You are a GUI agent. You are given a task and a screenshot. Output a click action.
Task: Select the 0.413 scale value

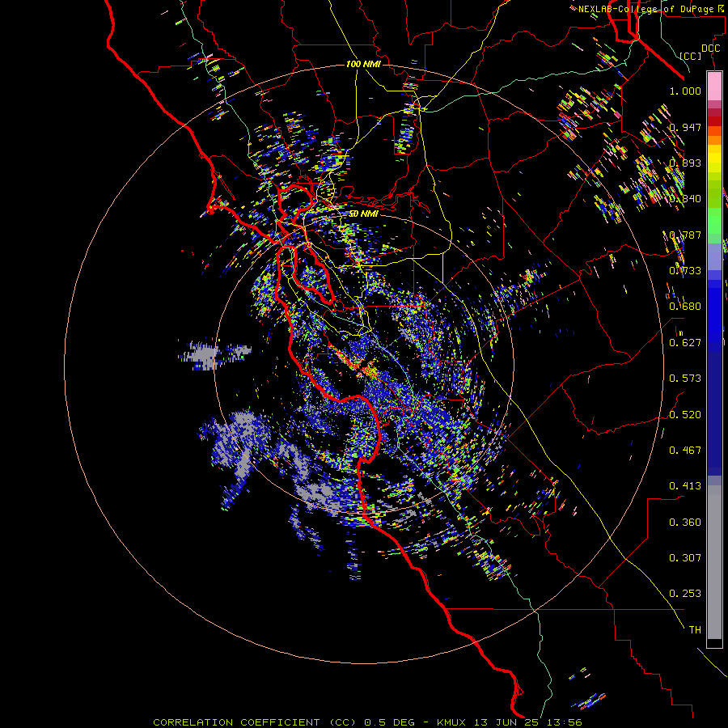(685, 486)
